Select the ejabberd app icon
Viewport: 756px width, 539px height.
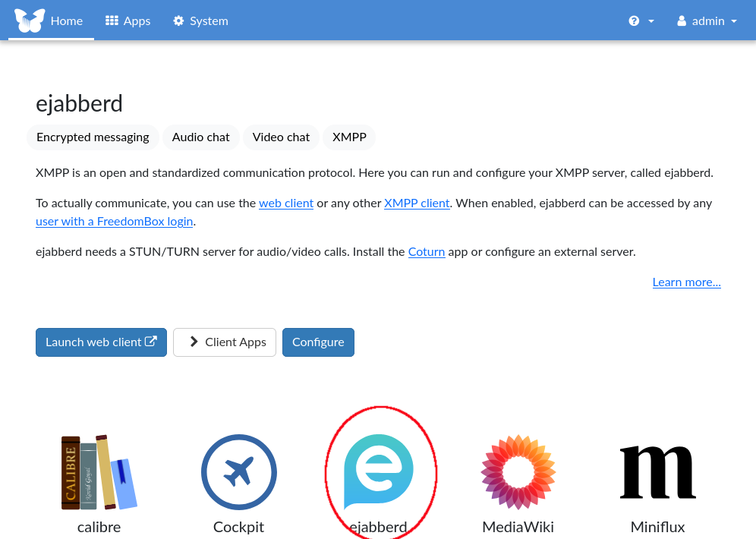379,471
